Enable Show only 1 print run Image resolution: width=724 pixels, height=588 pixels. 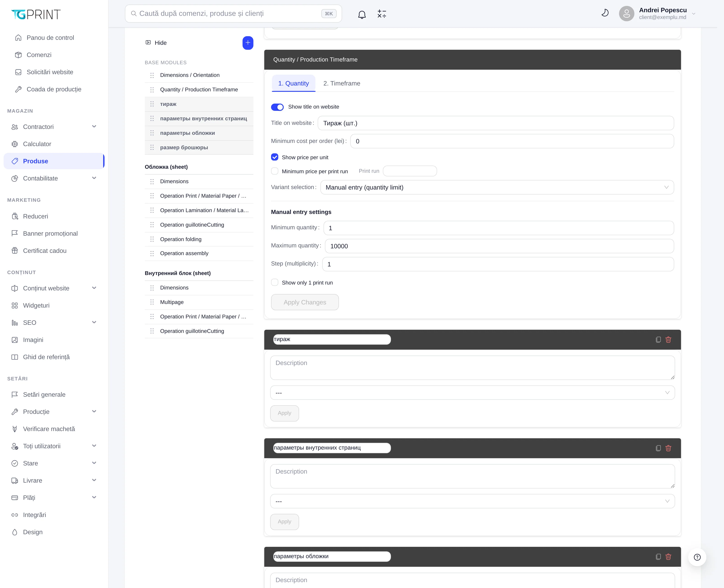275,282
